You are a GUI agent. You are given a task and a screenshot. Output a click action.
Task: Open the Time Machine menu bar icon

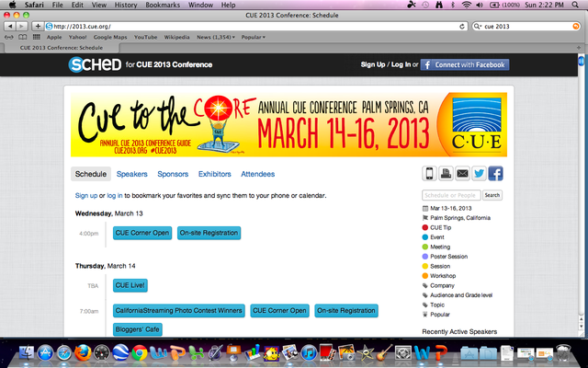[x=425, y=5]
